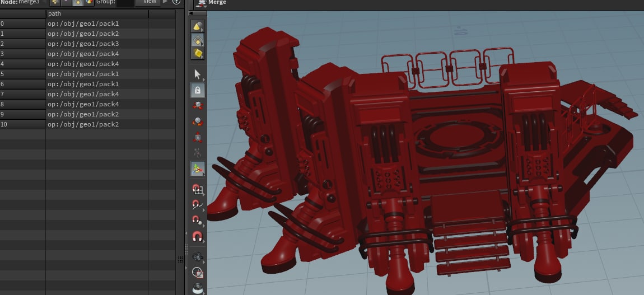Activate the camera View tool

[x=198, y=257]
